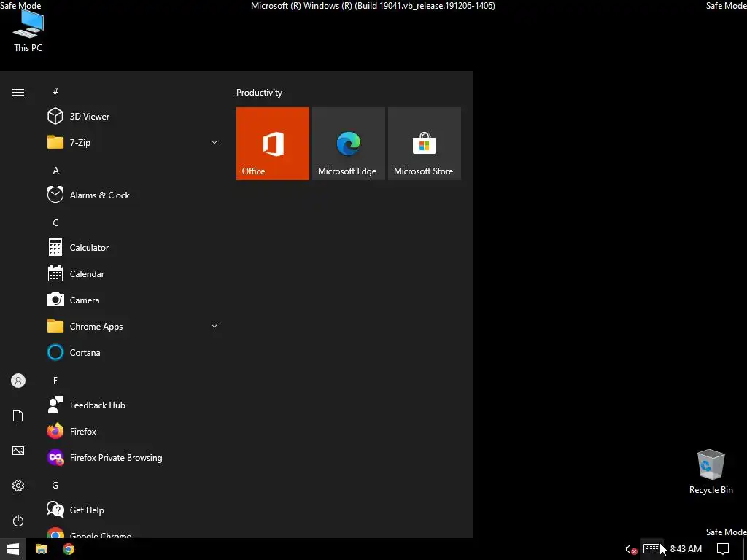
Task: Open Google Chrome from the app list
Action: click(133, 532)
